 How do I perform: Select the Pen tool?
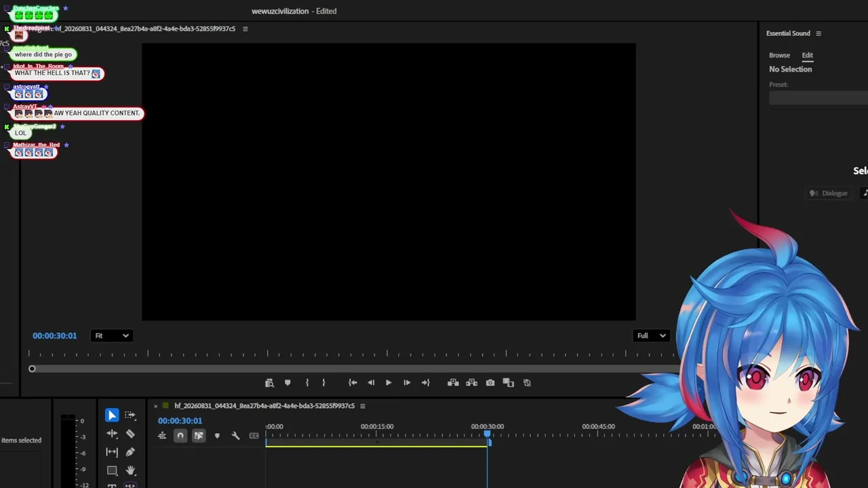click(130, 452)
